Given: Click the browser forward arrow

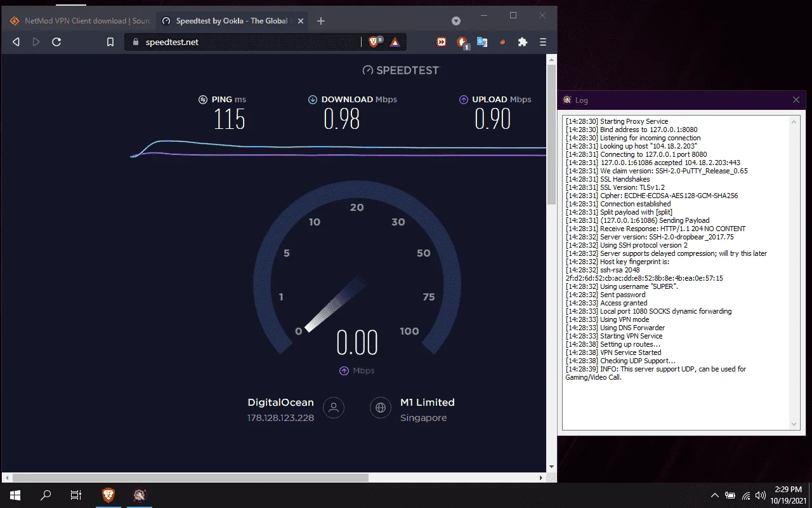Looking at the screenshot, I should 36,42.
